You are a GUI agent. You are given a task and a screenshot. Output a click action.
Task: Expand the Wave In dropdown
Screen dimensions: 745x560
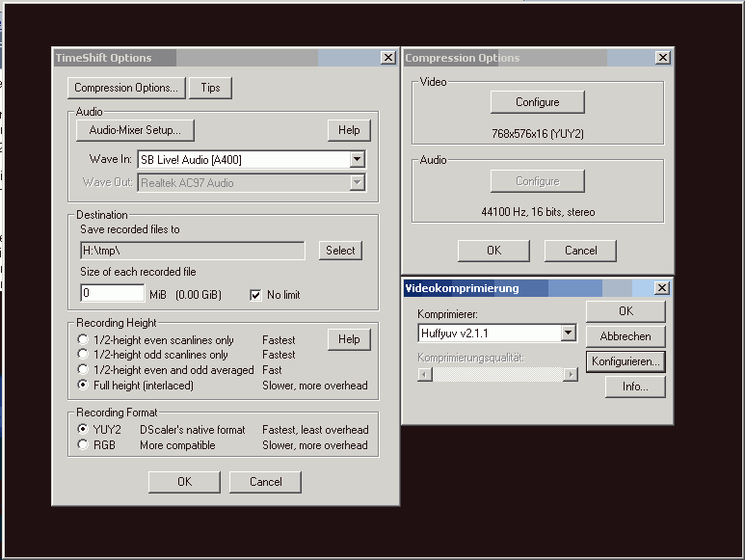coord(357,159)
